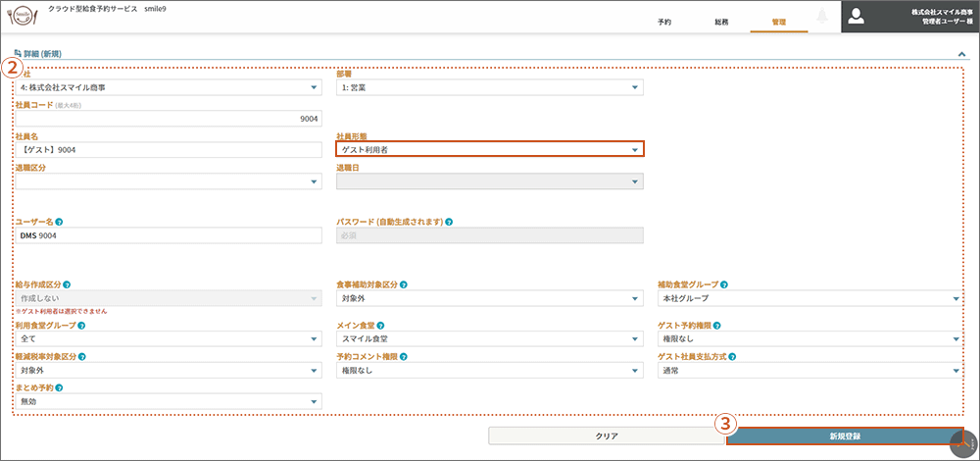980x461 pixels.
Task: Click help icon next to ゲスト社員支払方式
Action: click(731, 357)
